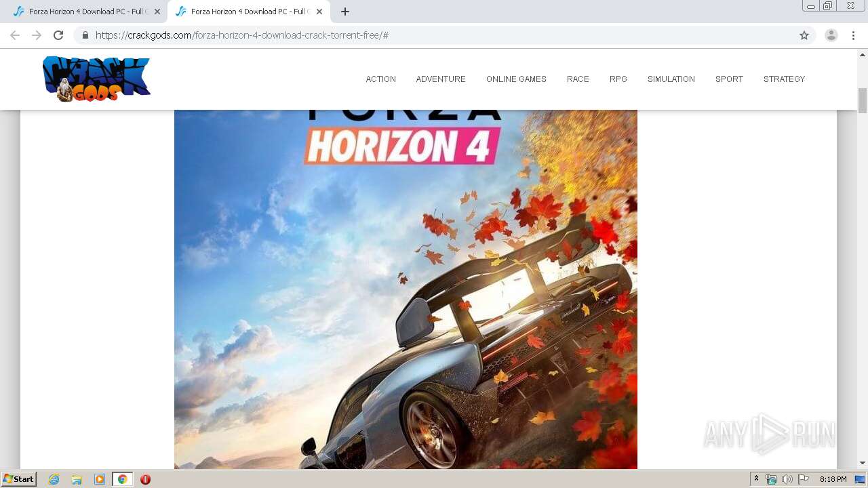Screen dimensions: 868x488
Task: Open Chrome three-dot menu
Action: [853, 35]
